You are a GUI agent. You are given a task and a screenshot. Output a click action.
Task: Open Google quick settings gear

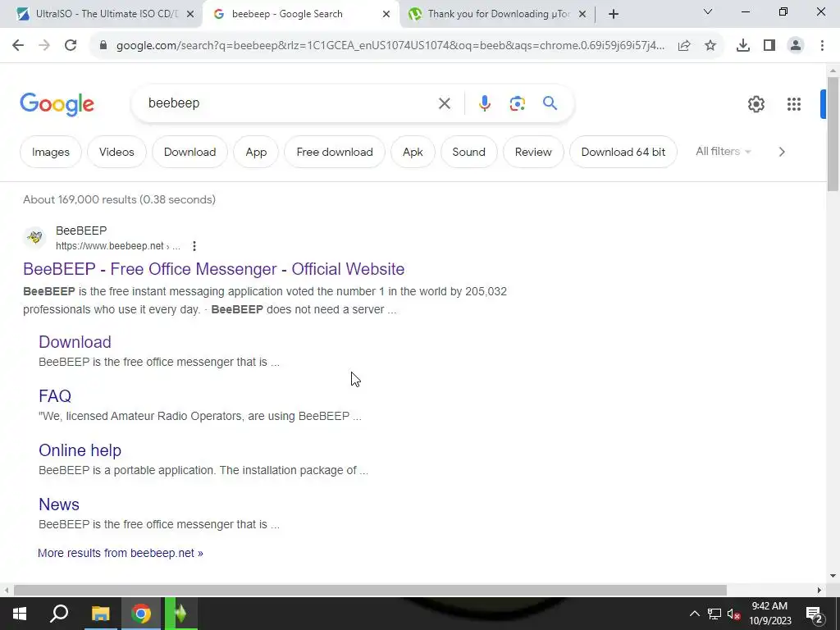(x=756, y=104)
